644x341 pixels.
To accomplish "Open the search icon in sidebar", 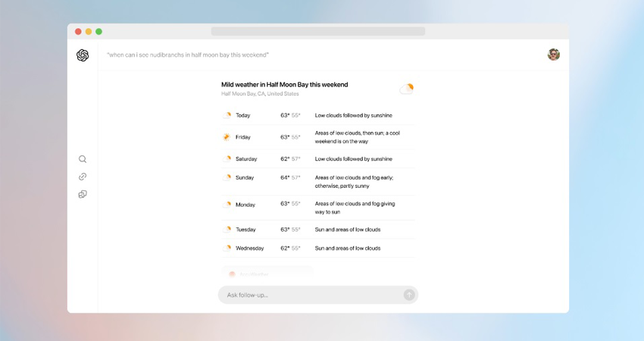I will 83,159.
